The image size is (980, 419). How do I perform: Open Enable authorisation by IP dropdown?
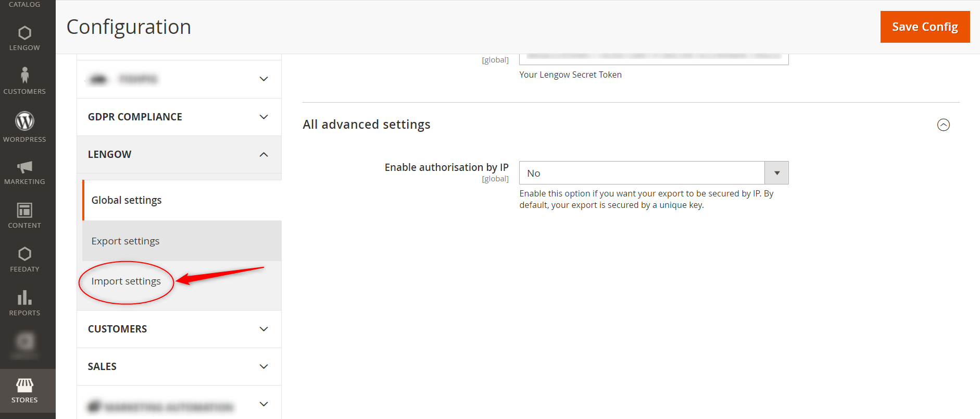pos(653,173)
